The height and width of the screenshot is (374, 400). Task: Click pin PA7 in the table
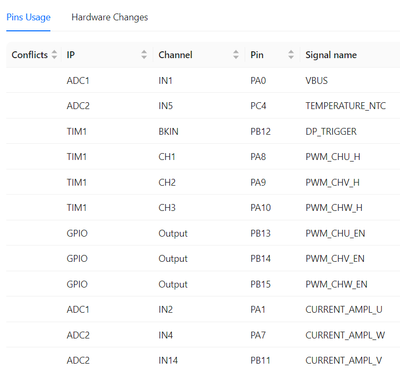tap(258, 335)
